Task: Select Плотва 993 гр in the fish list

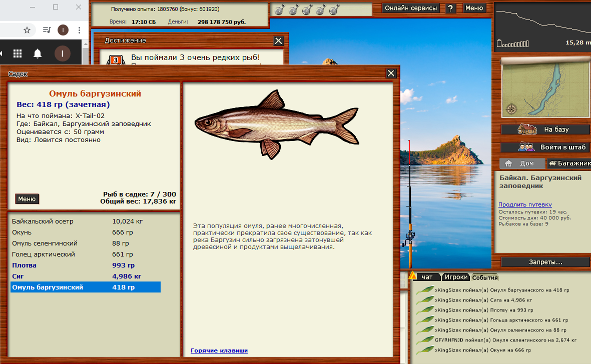Action: pyautogui.click(x=86, y=265)
